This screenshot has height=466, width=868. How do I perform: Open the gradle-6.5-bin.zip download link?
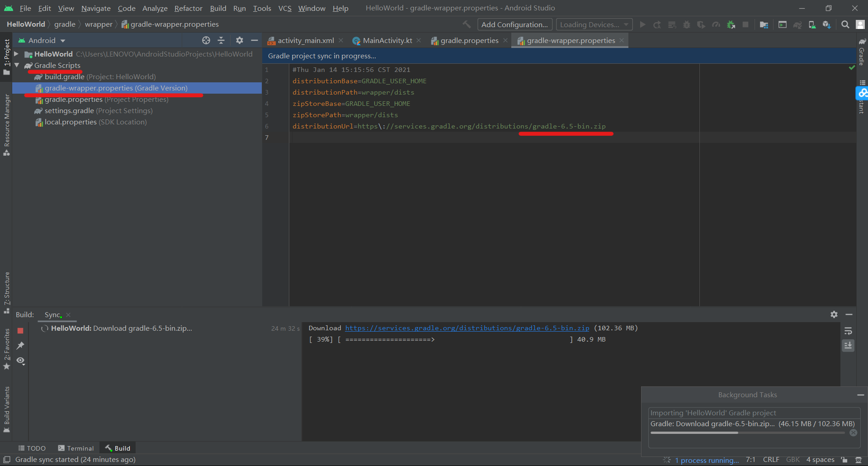(467, 328)
